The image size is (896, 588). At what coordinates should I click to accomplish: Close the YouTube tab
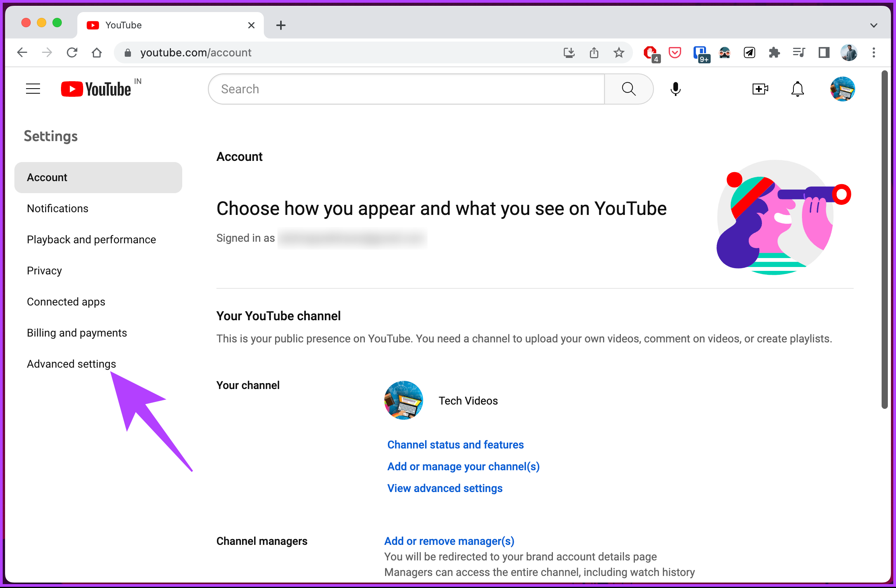pyautogui.click(x=251, y=26)
